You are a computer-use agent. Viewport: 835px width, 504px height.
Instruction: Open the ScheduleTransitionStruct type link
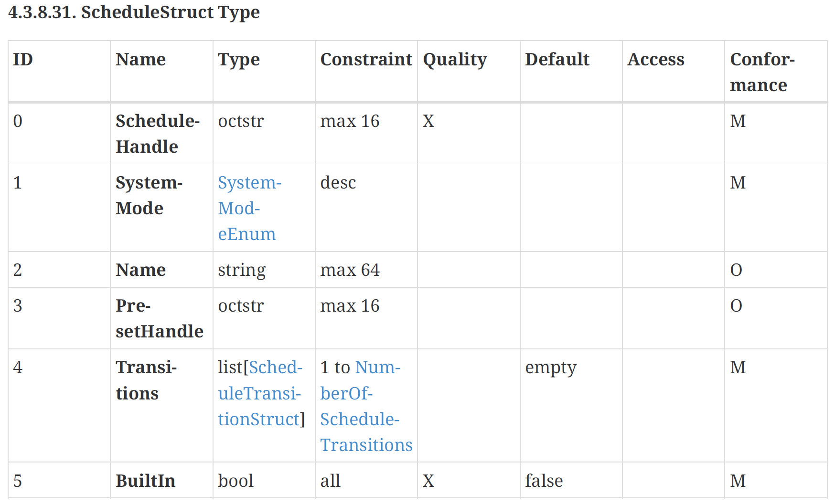[261, 393]
